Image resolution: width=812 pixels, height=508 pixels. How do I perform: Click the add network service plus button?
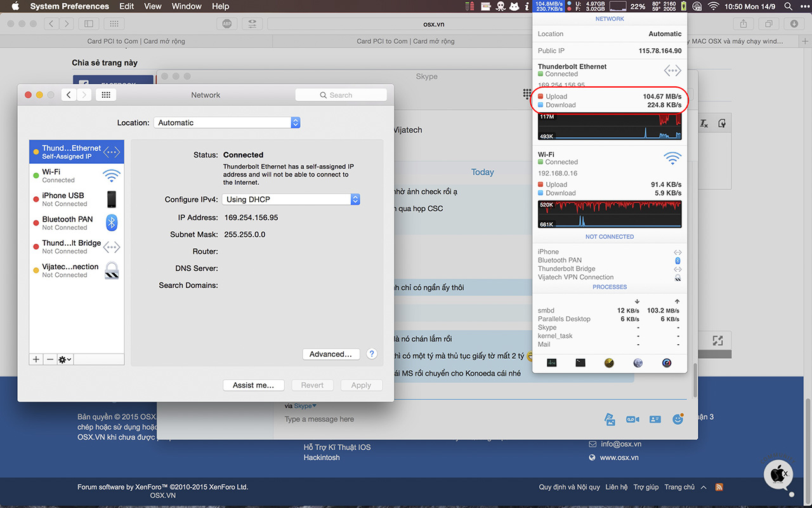point(36,359)
